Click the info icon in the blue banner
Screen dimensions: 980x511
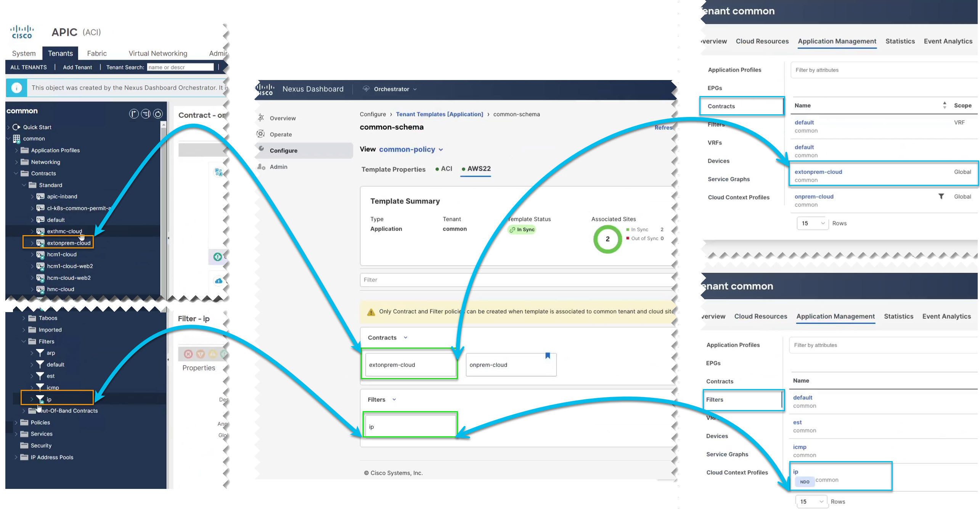(16, 88)
